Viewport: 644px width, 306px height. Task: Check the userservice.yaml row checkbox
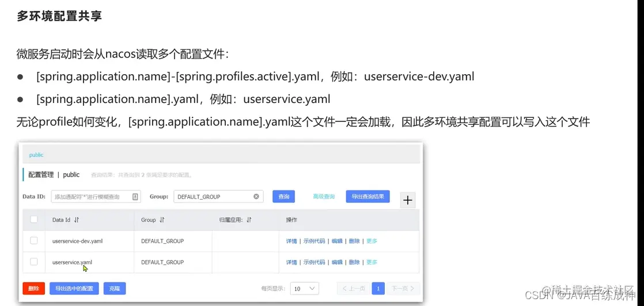pos(34,262)
